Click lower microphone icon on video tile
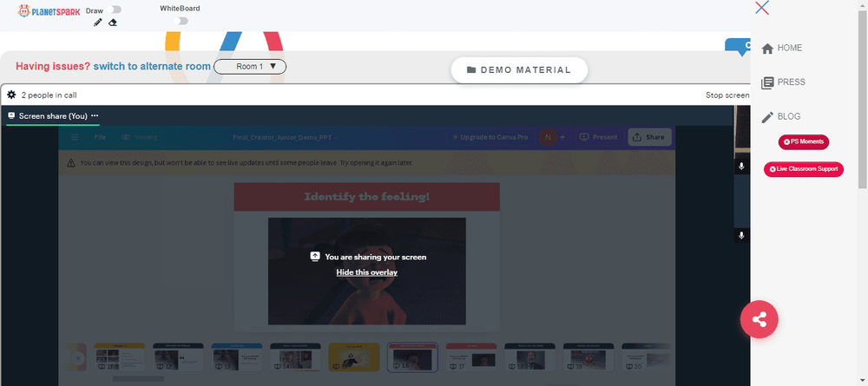Viewport: 868px width, 386px height. (x=741, y=235)
